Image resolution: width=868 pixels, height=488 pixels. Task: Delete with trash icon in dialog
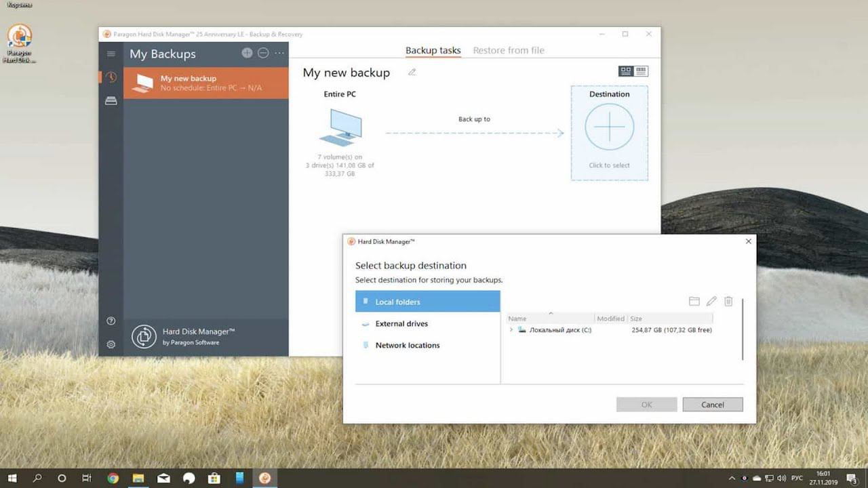pyautogui.click(x=728, y=301)
